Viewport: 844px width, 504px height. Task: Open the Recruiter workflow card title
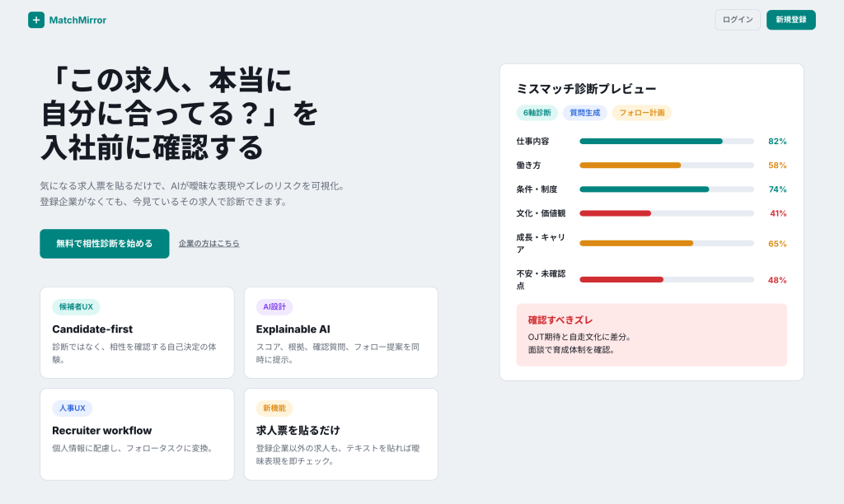(x=101, y=431)
